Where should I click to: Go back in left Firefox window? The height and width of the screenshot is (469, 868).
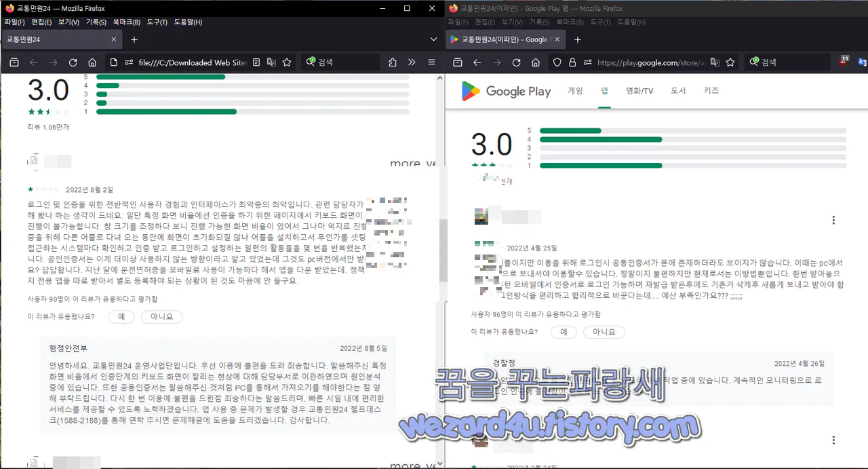(x=33, y=62)
